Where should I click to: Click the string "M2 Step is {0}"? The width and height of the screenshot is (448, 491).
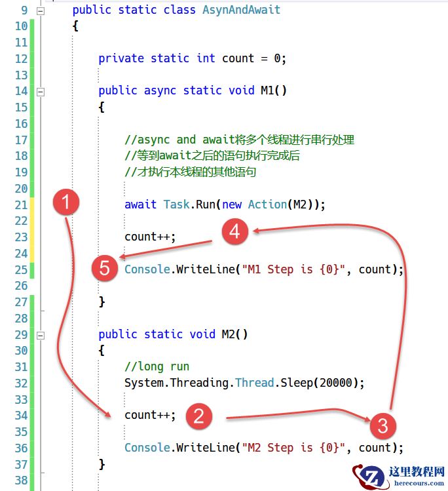(x=293, y=448)
